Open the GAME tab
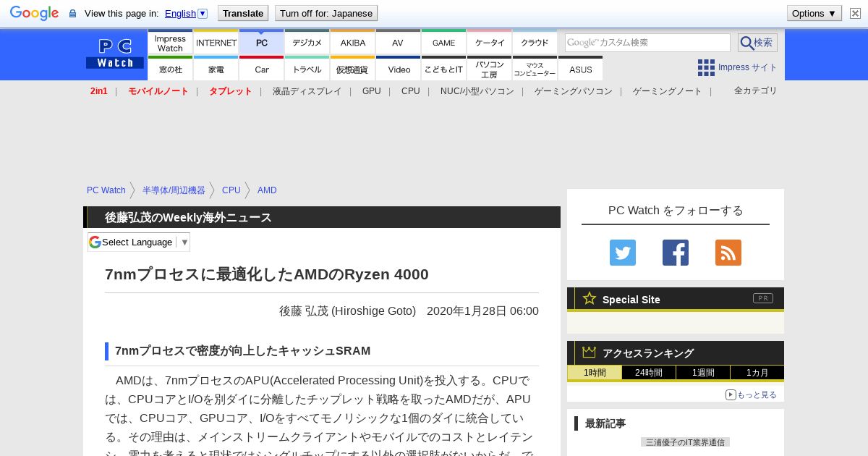The image size is (868, 456). (x=444, y=41)
